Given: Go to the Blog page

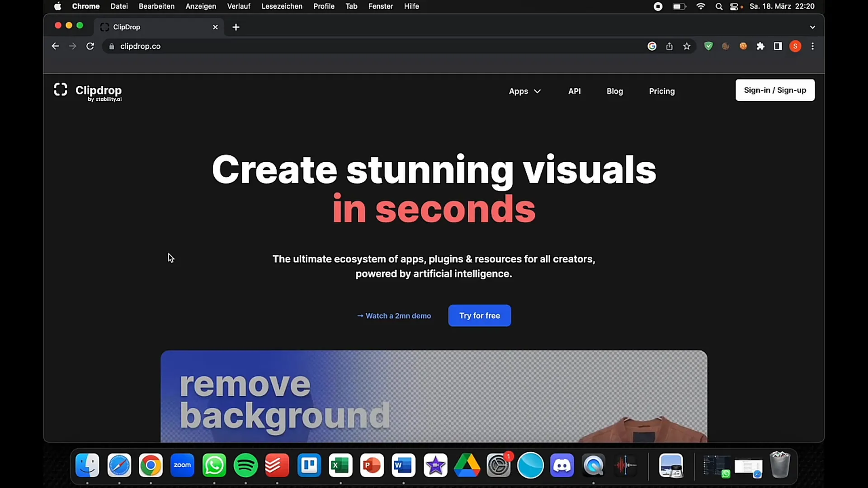Looking at the screenshot, I should tap(614, 91).
